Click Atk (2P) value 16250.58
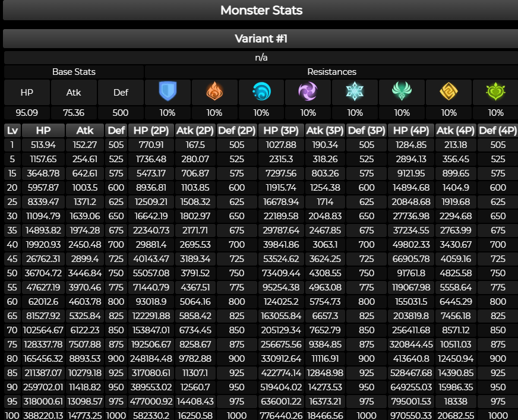 (x=195, y=415)
